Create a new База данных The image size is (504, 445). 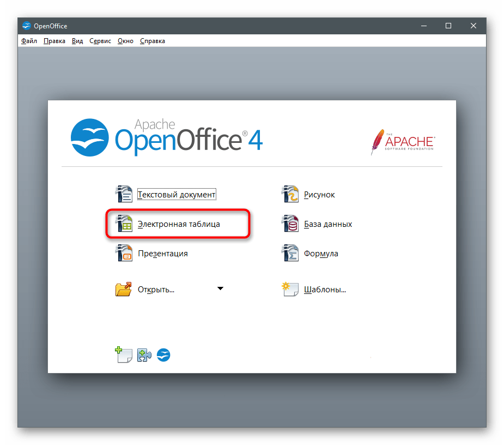(x=328, y=224)
